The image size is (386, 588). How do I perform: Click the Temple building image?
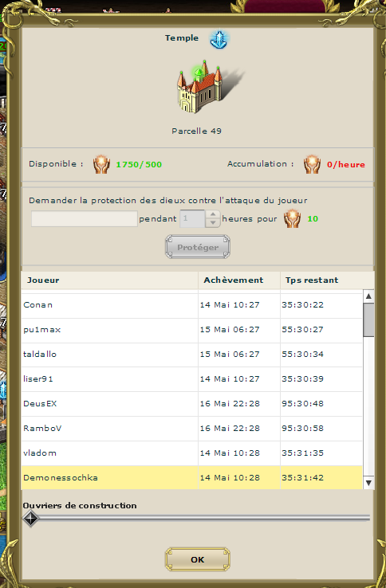click(x=199, y=86)
